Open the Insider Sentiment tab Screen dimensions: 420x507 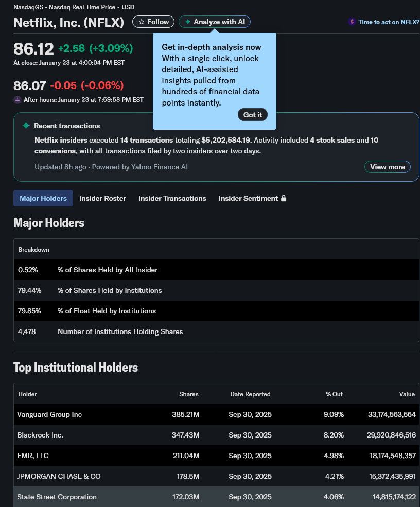point(252,198)
